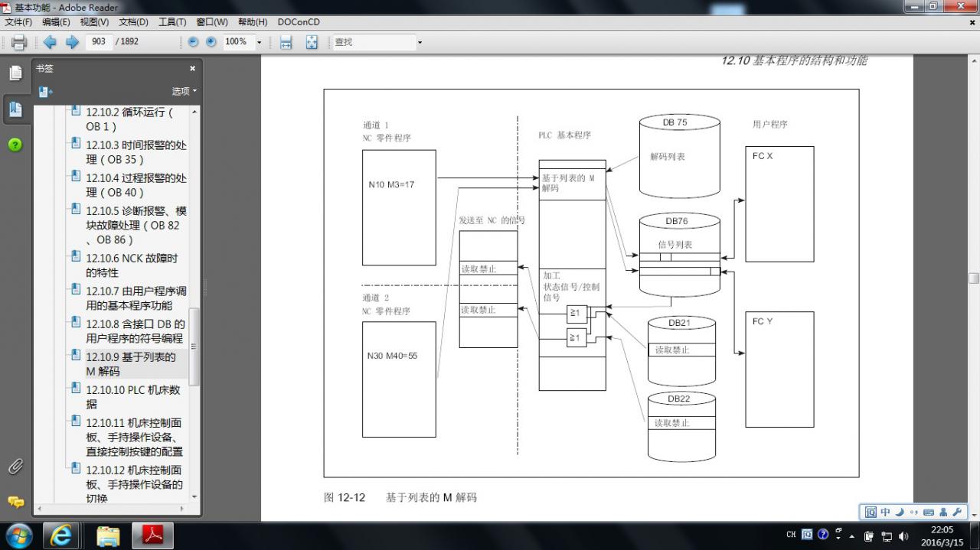Click the 中 Chinese input mode toggle
980x550 pixels.
885,513
